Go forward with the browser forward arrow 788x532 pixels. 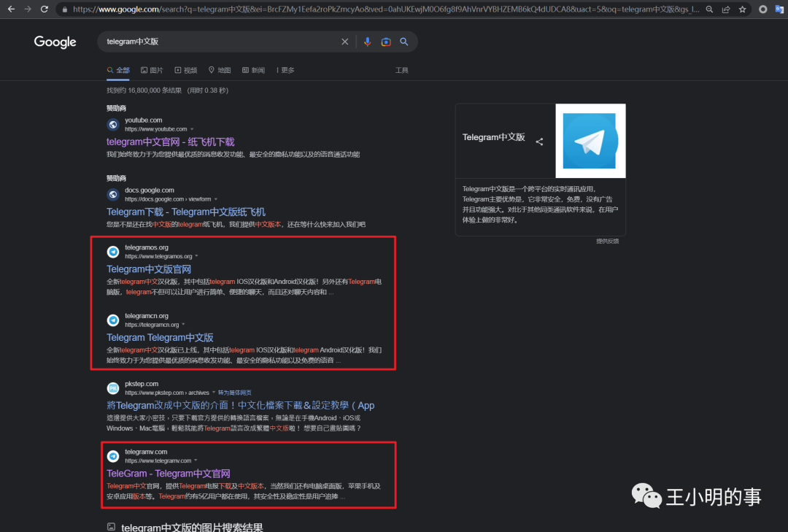pyautogui.click(x=28, y=9)
